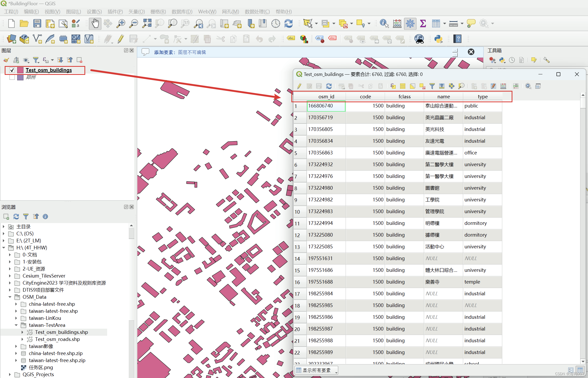Click the Refresh map icon
The height and width of the screenshot is (378, 588).
289,24
